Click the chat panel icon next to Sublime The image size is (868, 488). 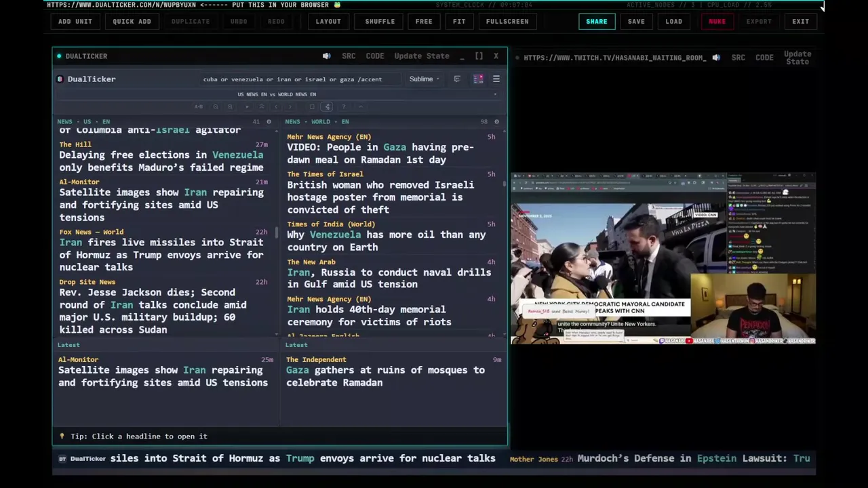457,79
